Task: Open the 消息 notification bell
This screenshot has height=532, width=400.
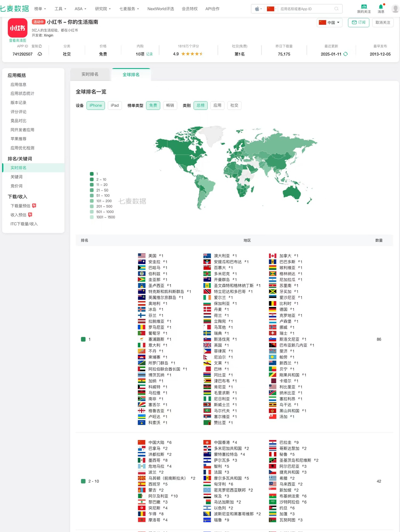Action: [x=381, y=6]
